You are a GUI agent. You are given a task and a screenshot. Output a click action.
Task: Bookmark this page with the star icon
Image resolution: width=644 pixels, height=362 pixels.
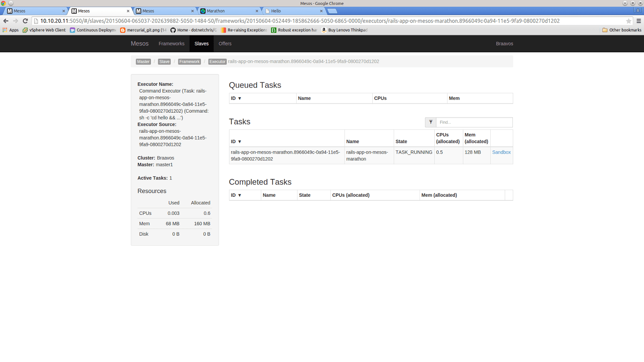click(628, 21)
